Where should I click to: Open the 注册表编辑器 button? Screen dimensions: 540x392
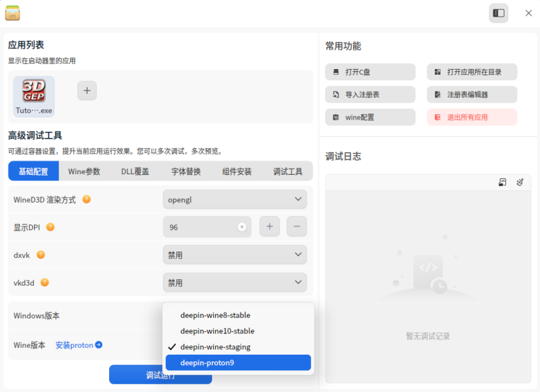point(472,95)
